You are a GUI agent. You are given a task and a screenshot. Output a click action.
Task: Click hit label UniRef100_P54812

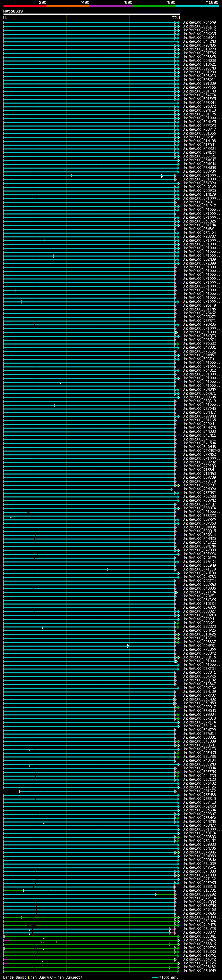pyautogui.click(x=199, y=371)
